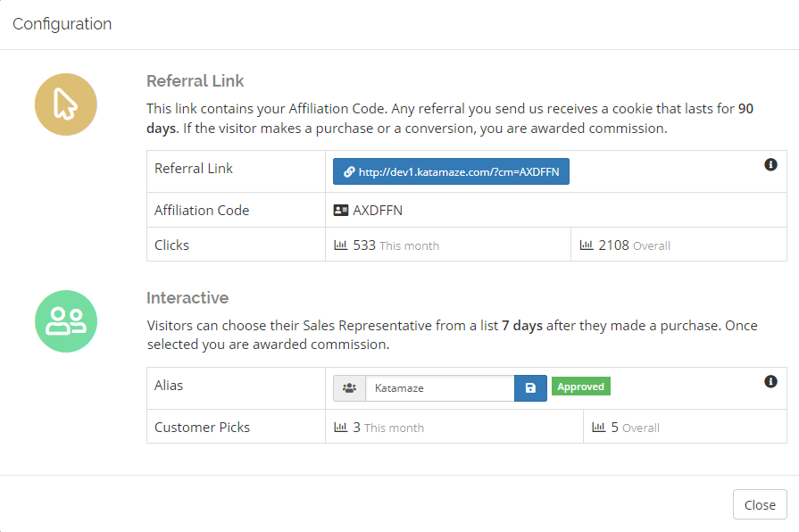Click the chart icon beside 5 Overall
799x532 pixels.
tap(599, 427)
